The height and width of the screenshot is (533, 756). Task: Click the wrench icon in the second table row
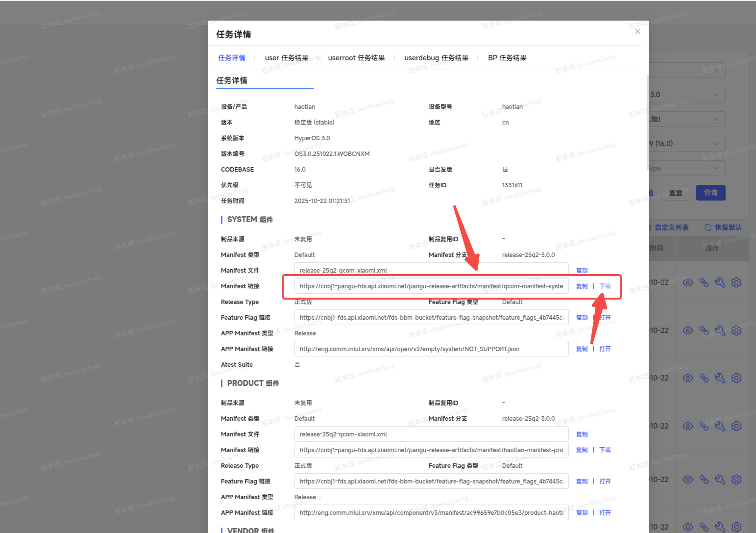point(720,330)
